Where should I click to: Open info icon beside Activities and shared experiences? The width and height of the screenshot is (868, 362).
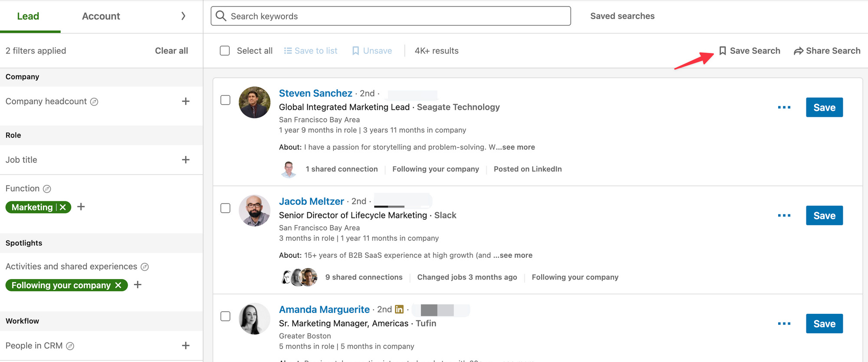coord(145,267)
